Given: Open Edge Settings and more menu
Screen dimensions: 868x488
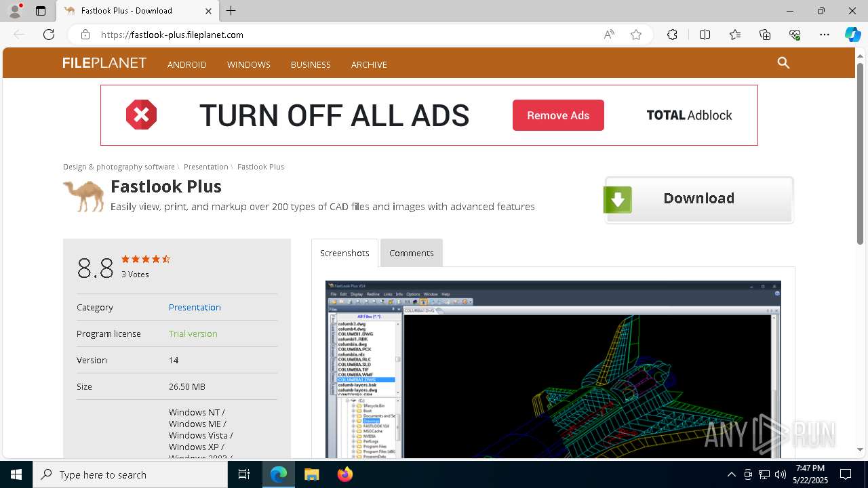Looking at the screenshot, I should click(825, 35).
